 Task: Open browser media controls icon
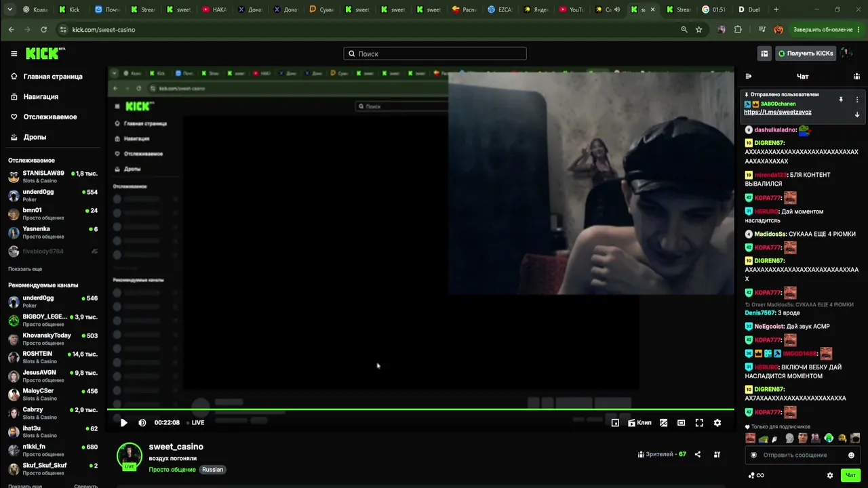pyautogui.click(x=763, y=30)
